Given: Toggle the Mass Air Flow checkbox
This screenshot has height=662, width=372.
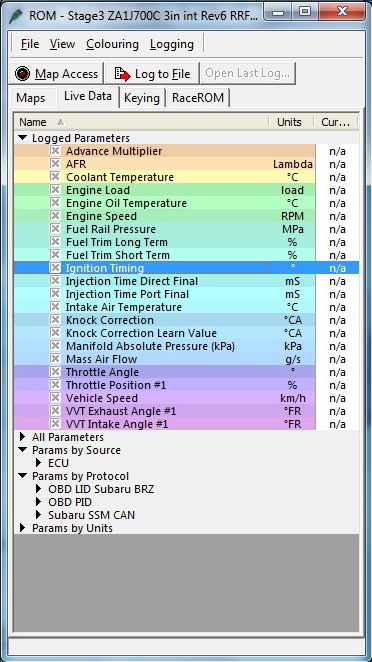Looking at the screenshot, I should [x=55, y=359].
